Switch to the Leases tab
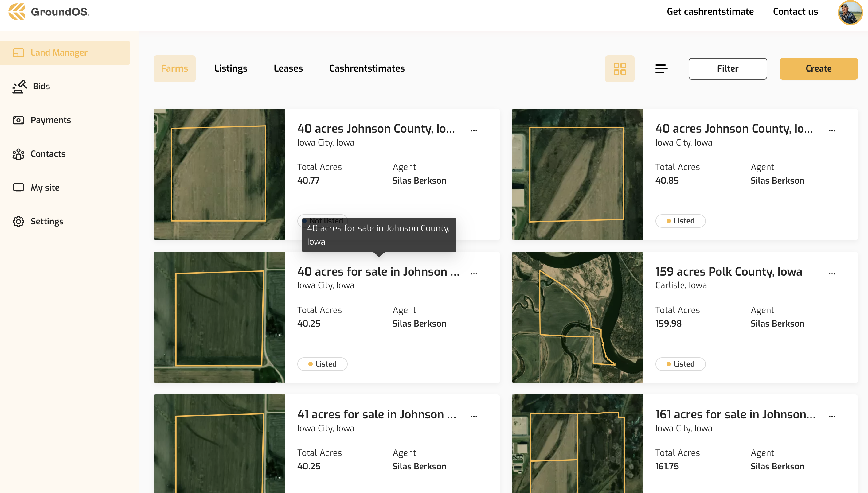This screenshot has height=493, width=868. 288,69
